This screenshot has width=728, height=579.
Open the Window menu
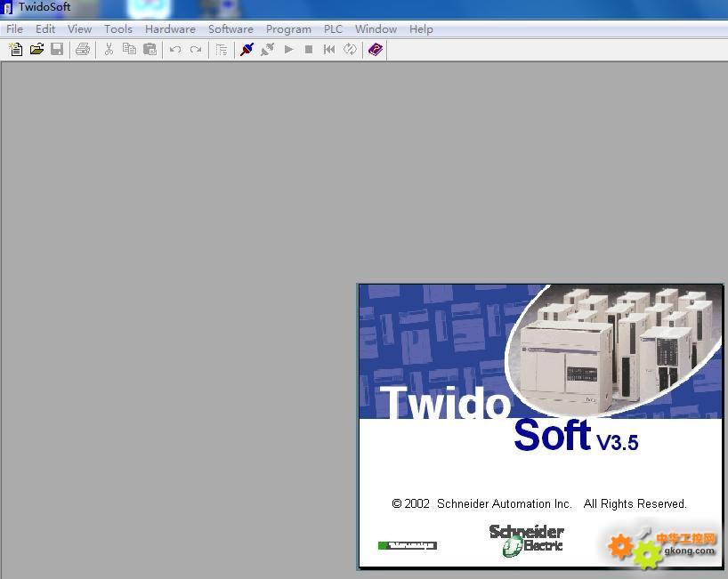(376, 29)
